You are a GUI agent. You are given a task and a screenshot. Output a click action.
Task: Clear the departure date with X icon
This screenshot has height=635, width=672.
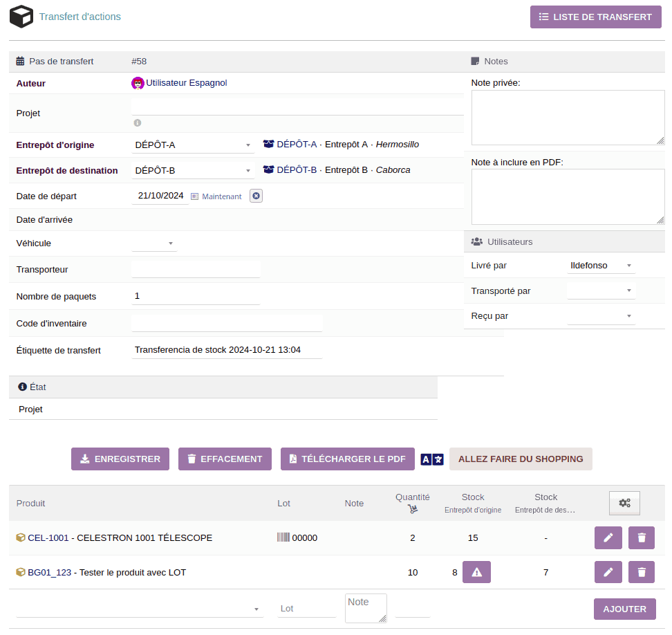coord(256,196)
